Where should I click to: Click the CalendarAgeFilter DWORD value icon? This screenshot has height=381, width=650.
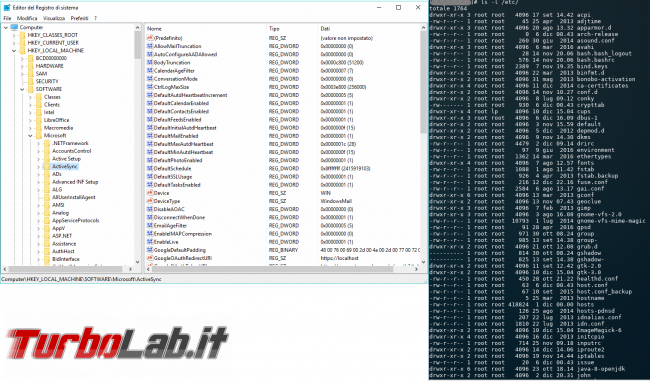[150, 70]
